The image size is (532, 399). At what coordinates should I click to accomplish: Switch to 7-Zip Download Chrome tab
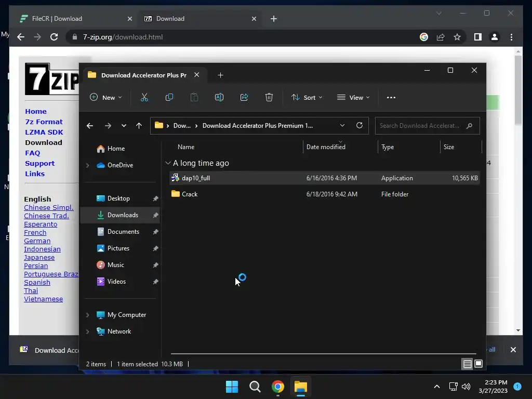point(200,19)
